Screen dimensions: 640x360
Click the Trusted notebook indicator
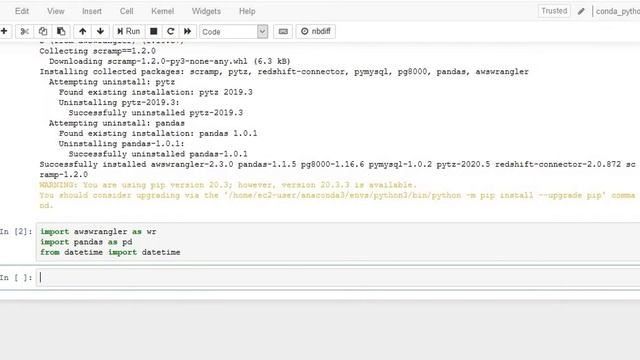(x=554, y=11)
